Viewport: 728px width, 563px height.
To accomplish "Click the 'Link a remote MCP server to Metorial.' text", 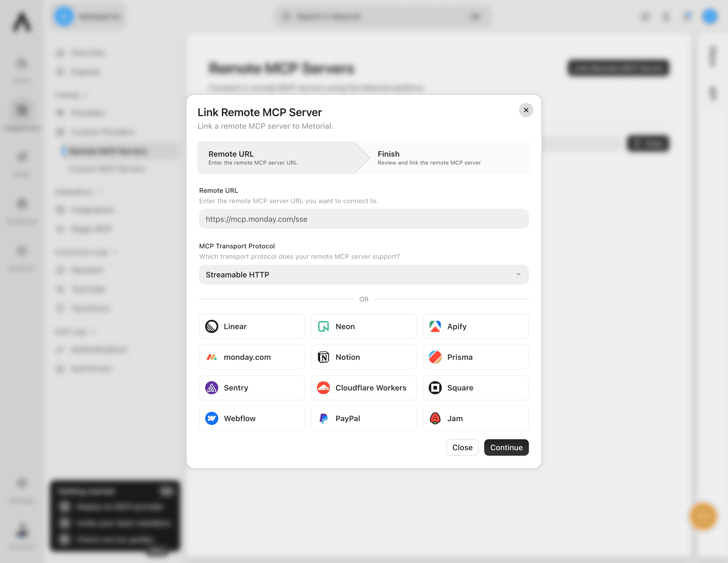I will pos(265,126).
